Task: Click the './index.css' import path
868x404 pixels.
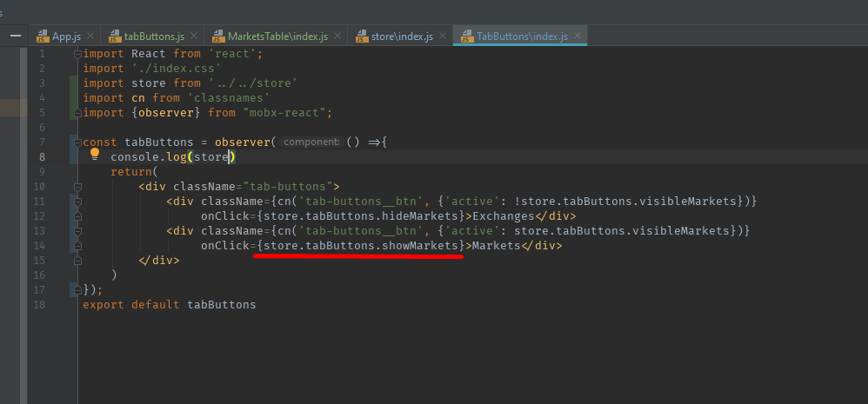Action: (x=176, y=69)
